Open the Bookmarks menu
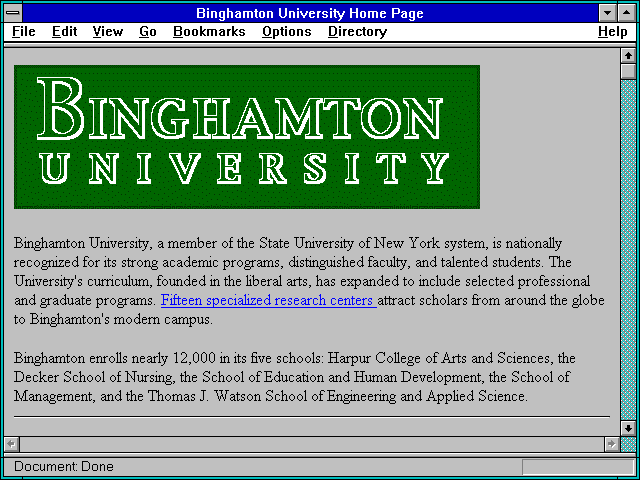 pos(209,32)
